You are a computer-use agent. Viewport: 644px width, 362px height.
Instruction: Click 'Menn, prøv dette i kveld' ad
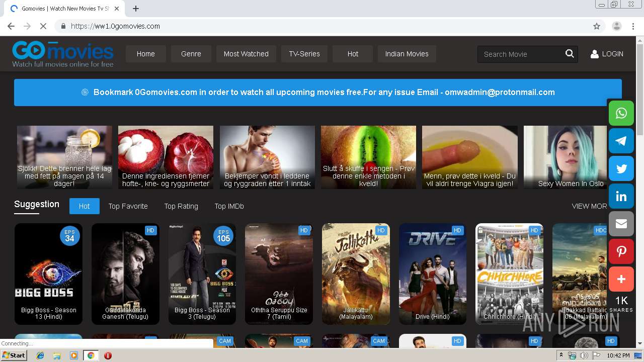tap(470, 157)
